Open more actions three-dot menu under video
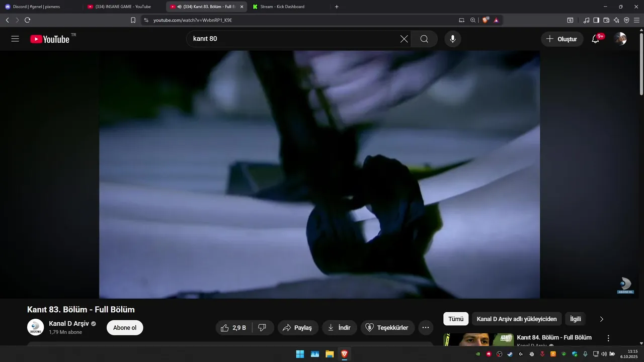Viewport: 644px width, 362px height. click(426, 328)
